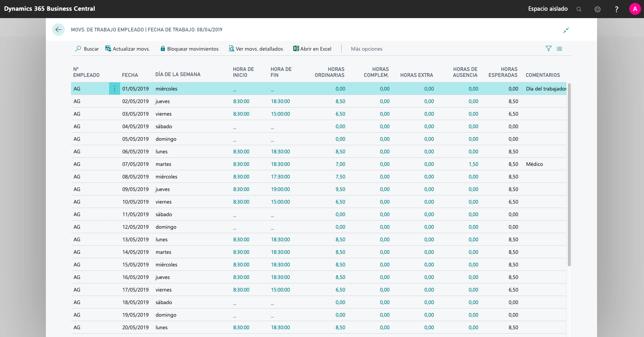Image resolution: width=644 pixels, height=337 pixels.
Task: Open row options for 01/05/2019
Action: click(x=115, y=89)
